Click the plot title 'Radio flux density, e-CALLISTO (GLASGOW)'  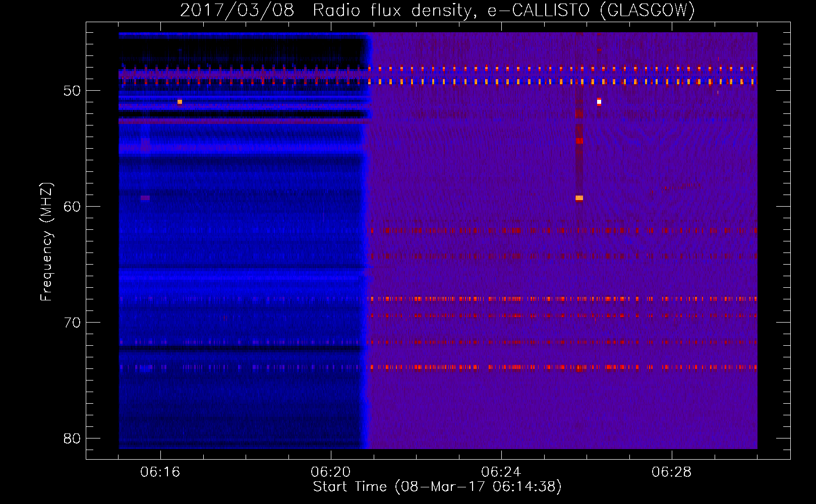pos(504,10)
